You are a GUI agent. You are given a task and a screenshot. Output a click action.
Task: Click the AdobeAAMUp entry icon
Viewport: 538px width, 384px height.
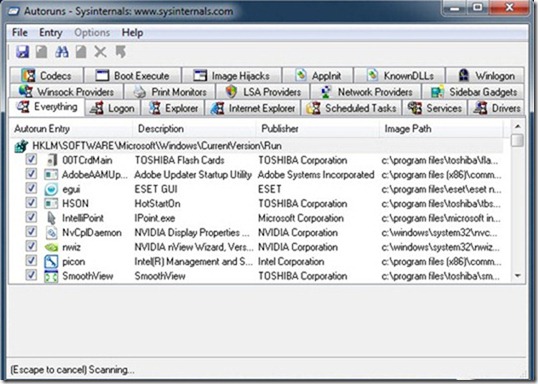(x=51, y=175)
